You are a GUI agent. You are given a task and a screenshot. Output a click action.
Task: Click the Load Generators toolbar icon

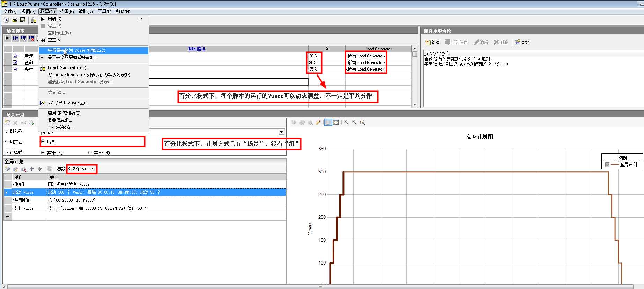[34, 20]
